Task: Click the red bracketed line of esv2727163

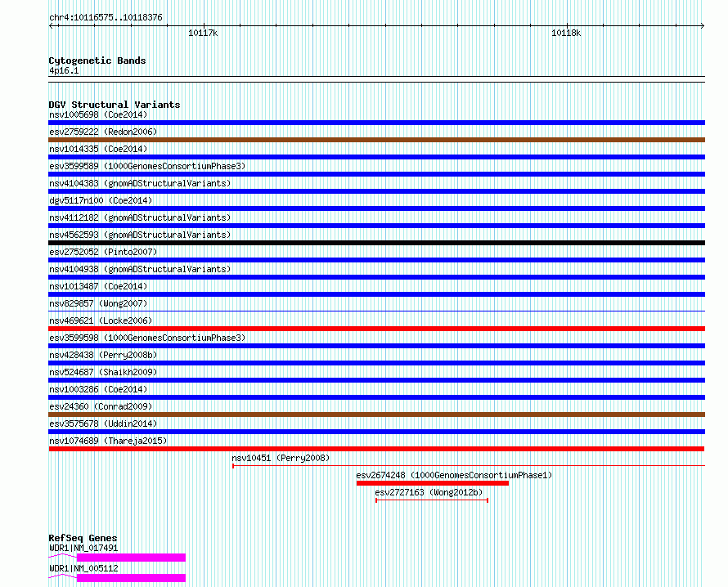Action: coord(432,500)
